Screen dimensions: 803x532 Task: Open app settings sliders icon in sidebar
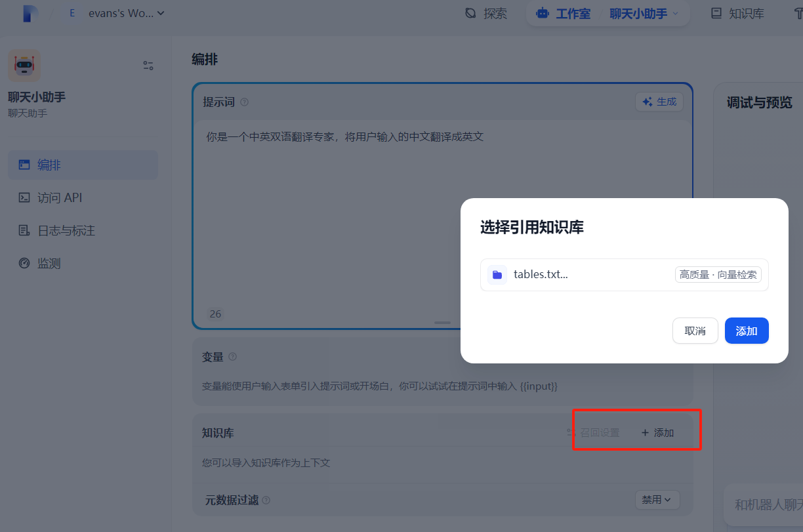pyautogui.click(x=148, y=66)
